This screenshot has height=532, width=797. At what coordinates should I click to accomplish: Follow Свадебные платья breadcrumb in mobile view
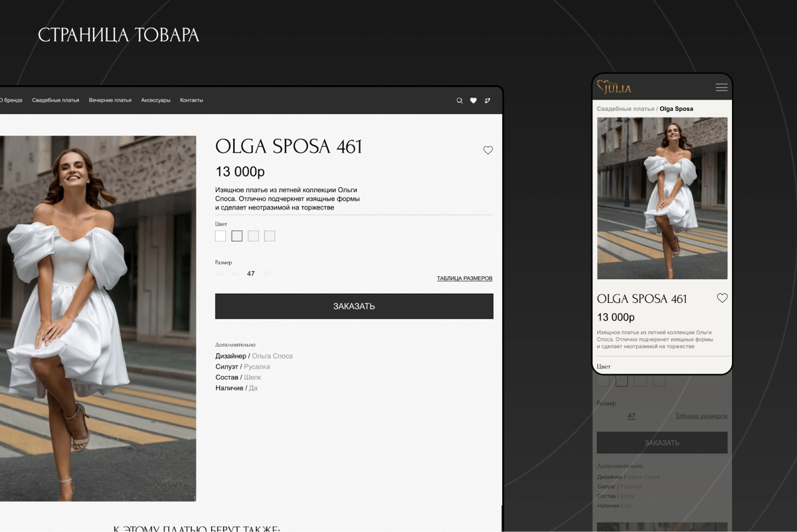[626, 109]
